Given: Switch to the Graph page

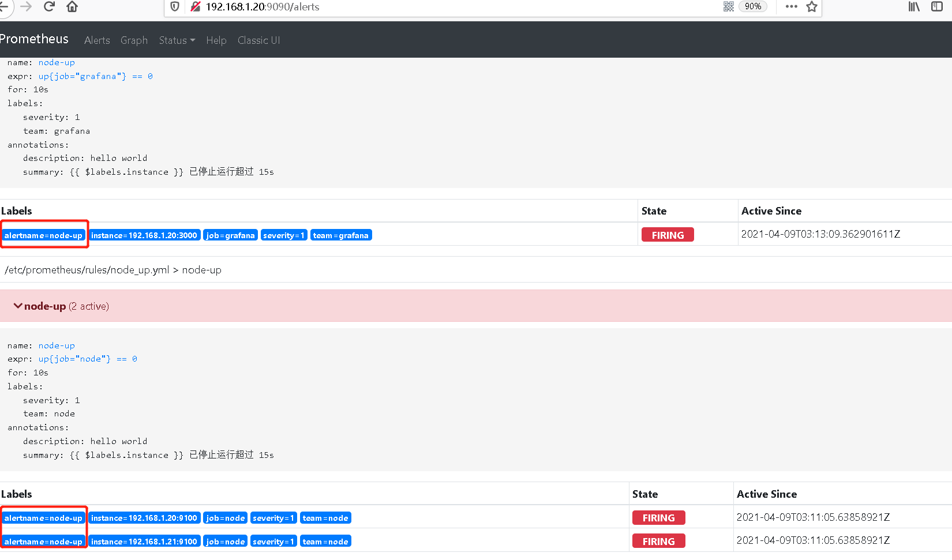Looking at the screenshot, I should pos(134,40).
